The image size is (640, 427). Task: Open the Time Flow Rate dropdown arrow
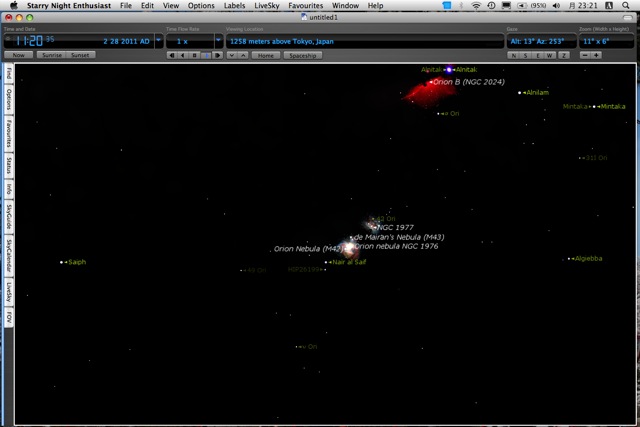(218, 41)
